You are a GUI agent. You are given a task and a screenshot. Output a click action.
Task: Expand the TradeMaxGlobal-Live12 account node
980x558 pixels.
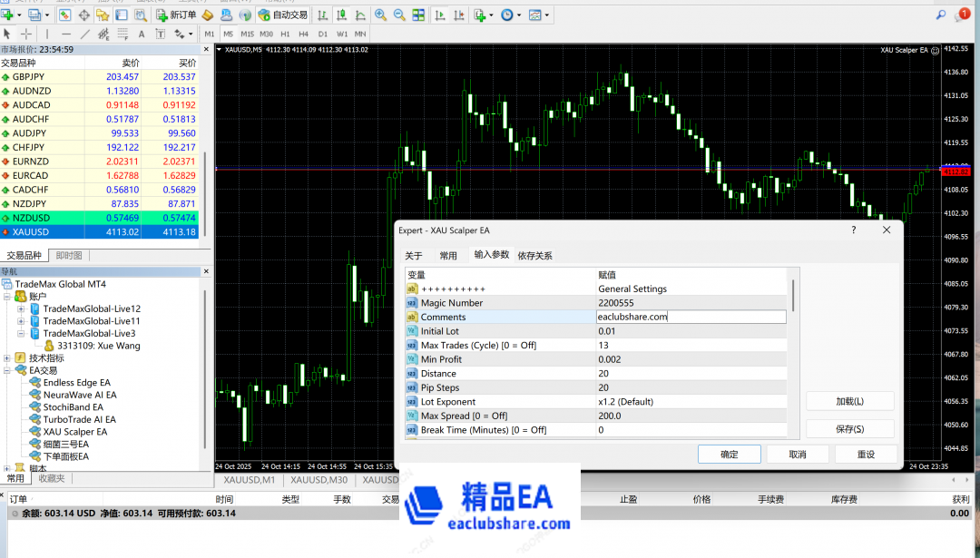21,308
